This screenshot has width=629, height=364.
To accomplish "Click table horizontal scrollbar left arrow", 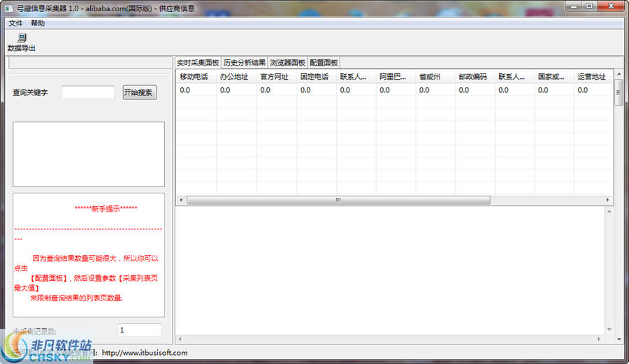I will coord(181,200).
